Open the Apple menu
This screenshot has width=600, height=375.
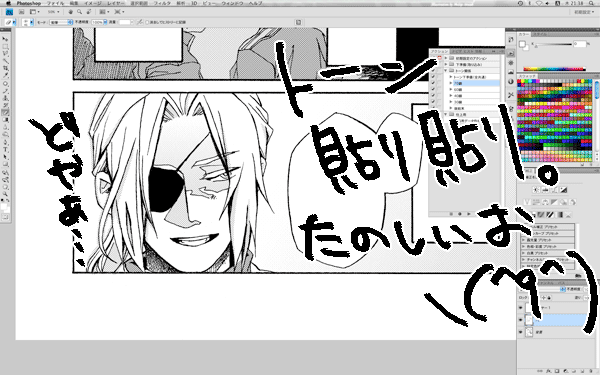8,3
